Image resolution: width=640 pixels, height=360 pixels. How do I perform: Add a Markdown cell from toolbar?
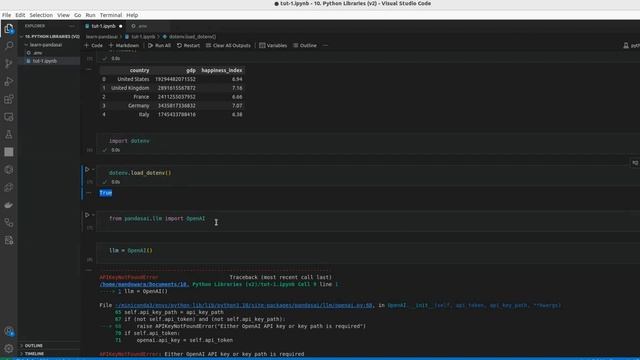(124, 45)
